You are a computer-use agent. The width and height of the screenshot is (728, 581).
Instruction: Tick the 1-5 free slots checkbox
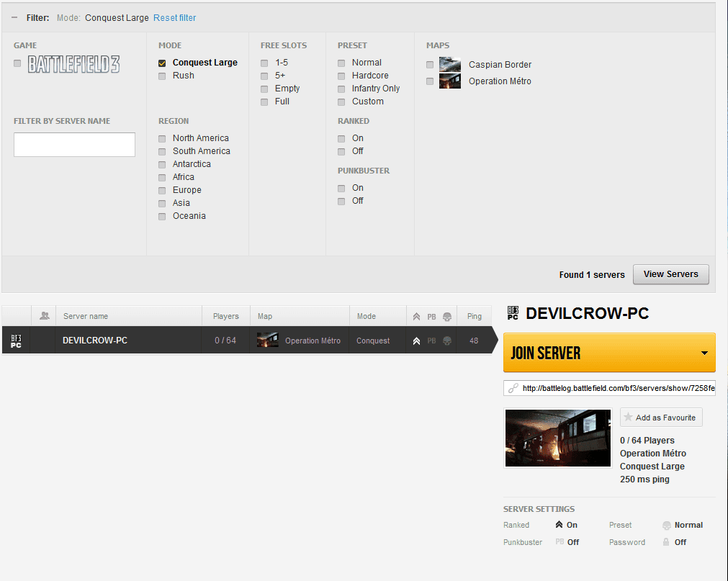tap(264, 63)
